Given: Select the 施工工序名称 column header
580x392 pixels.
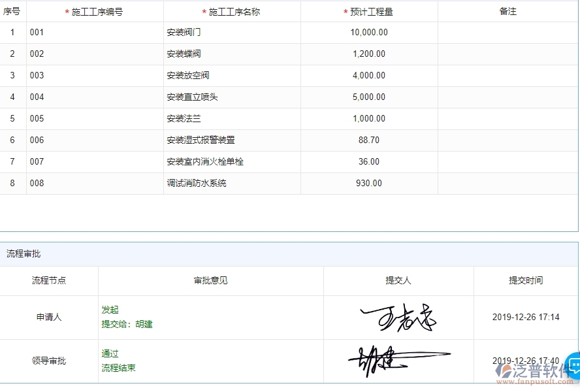Looking at the screenshot, I should (231, 11).
